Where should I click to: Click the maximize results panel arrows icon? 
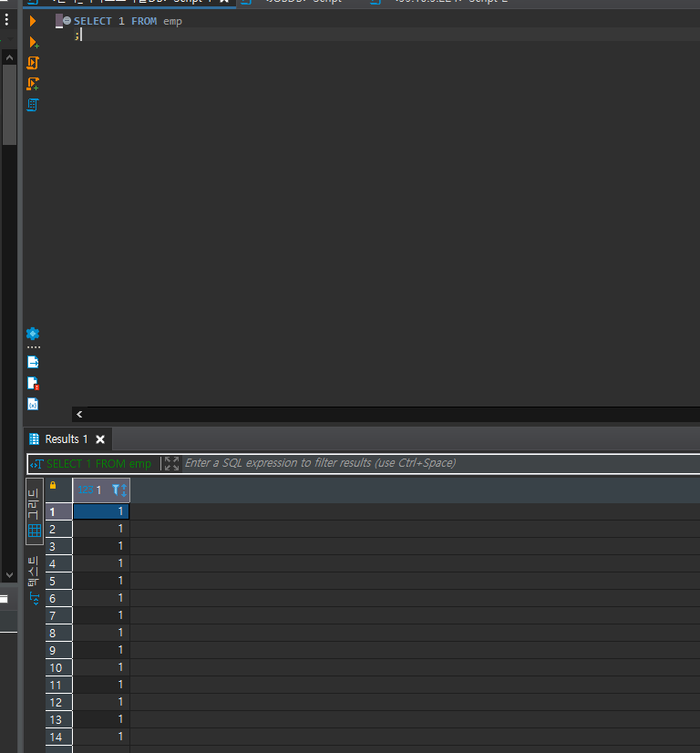171,463
